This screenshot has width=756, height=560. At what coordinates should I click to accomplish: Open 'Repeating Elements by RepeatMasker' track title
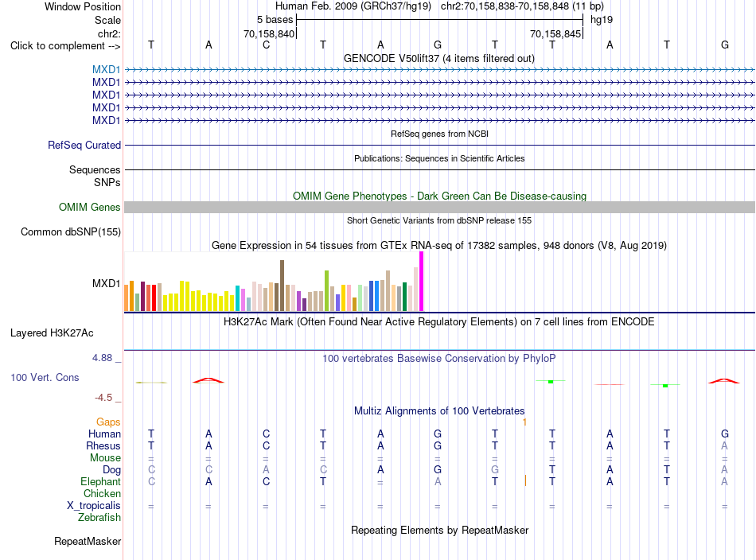[x=439, y=531]
